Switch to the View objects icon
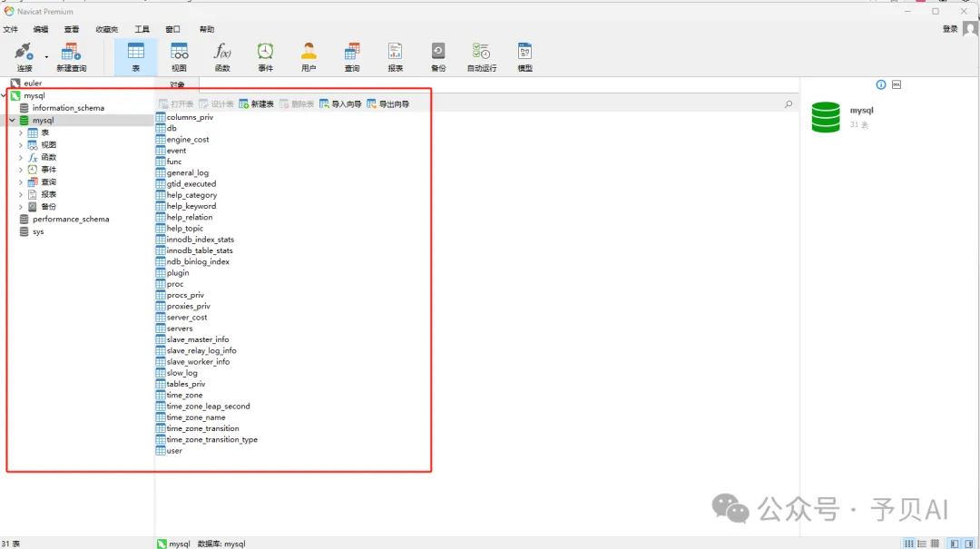Viewport: 980px width, 549px height. [x=179, y=57]
